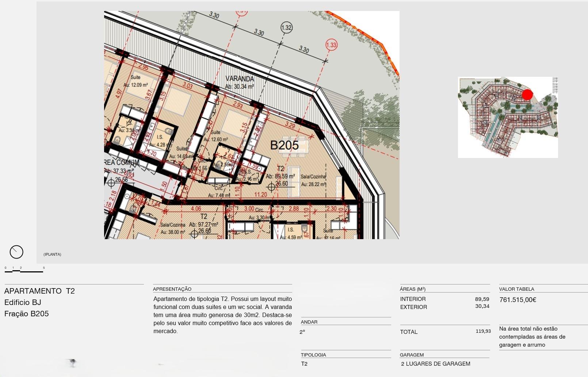Viewport: 588px width, 377px height.
Task: Click the INTERIOR area value 89,59
Action: [x=482, y=299]
